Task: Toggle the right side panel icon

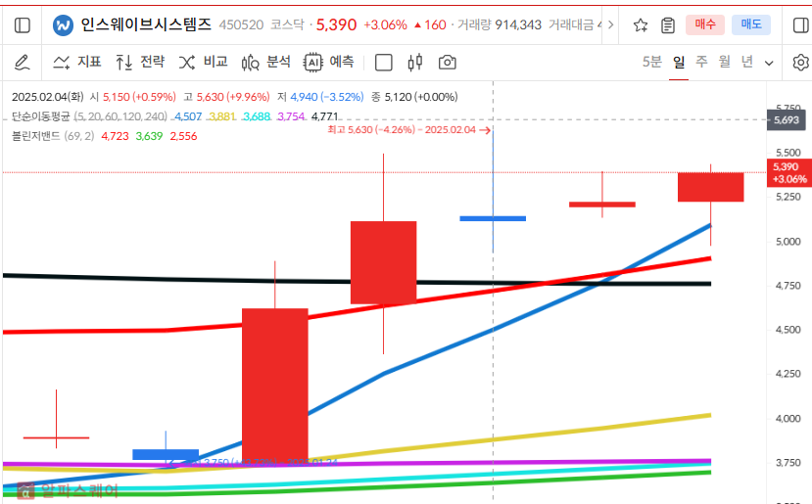Action: (801, 24)
